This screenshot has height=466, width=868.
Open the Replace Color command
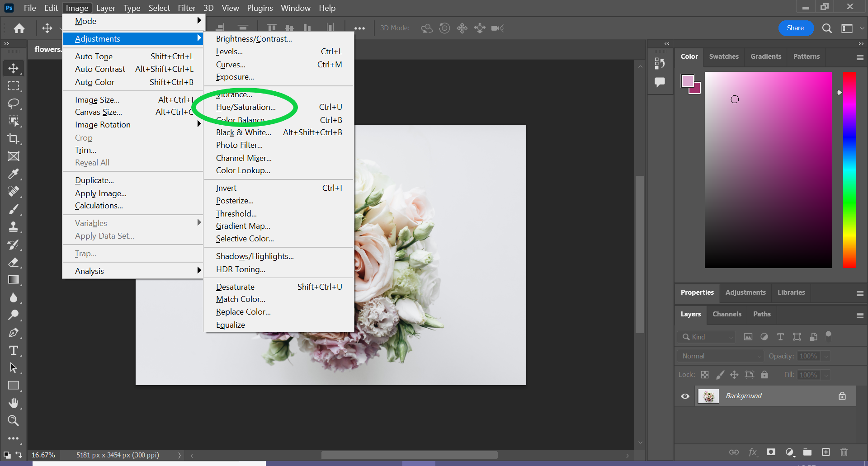click(x=278, y=312)
